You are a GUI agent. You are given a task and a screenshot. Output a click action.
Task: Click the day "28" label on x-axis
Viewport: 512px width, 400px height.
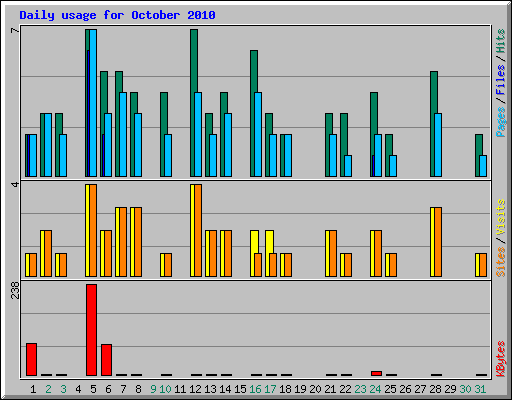[435, 389]
